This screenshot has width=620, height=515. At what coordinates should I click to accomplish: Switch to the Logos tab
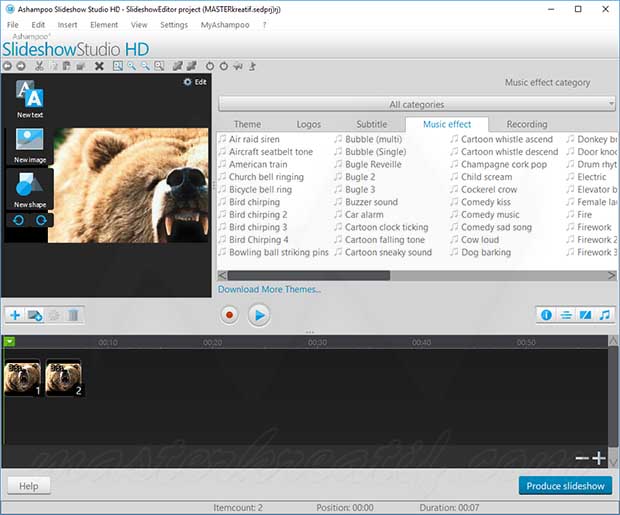(x=308, y=124)
